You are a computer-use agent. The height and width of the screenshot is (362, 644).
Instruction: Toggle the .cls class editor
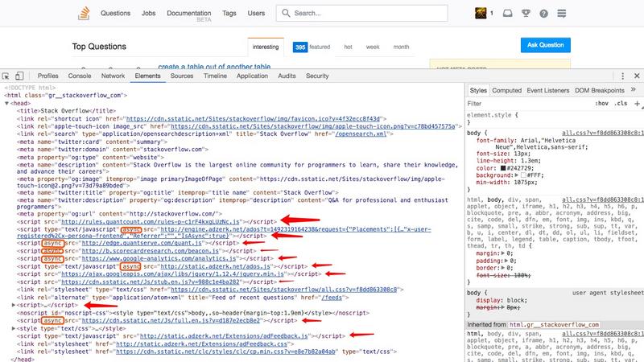[621, 104]
